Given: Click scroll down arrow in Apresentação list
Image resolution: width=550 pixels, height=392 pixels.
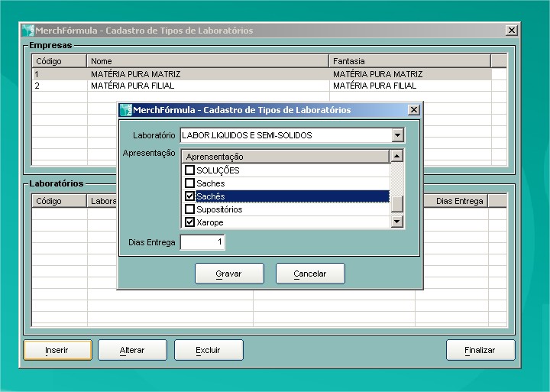Looking at the screenshot, I should [396, 222].
